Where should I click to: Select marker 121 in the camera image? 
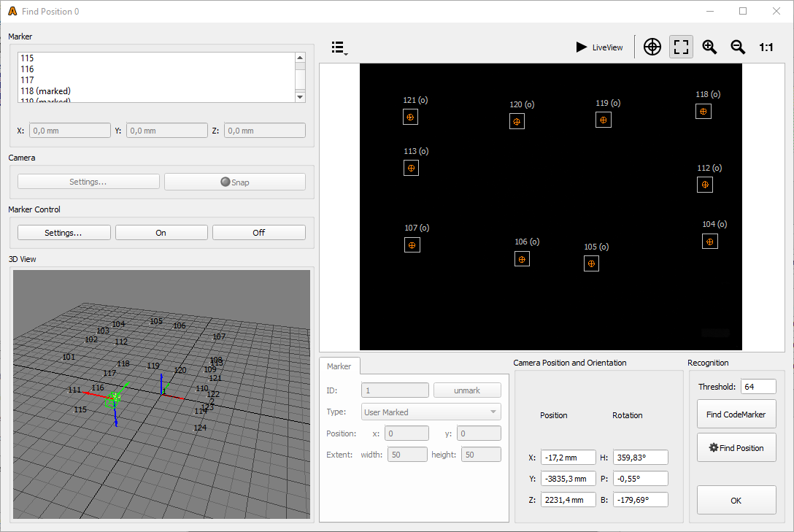point(411,117)
